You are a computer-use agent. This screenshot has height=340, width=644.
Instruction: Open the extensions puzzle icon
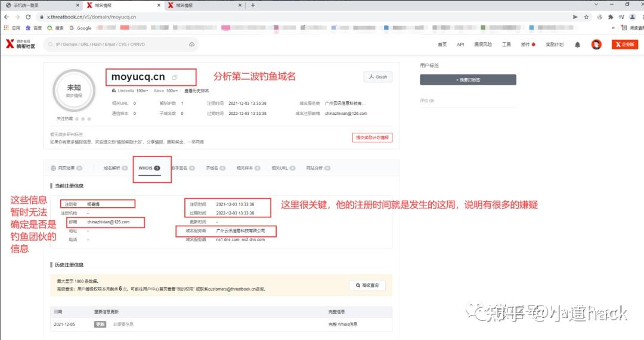click(611, 17)
